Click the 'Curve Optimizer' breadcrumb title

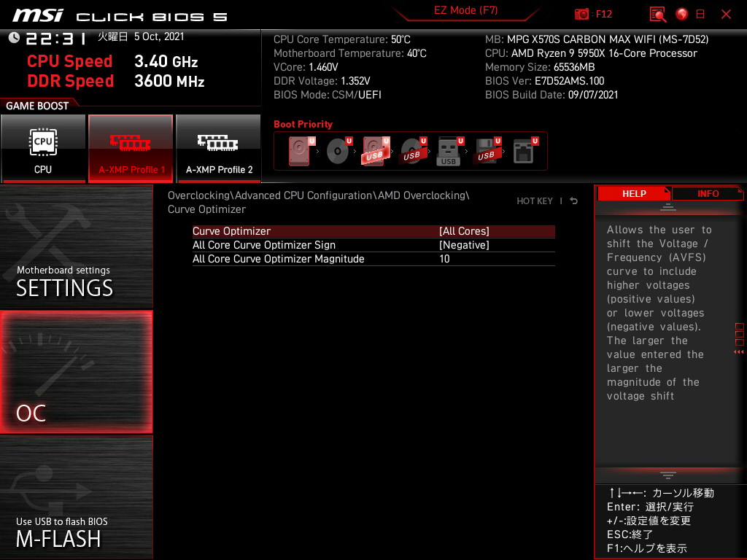(x=206, y=209)
